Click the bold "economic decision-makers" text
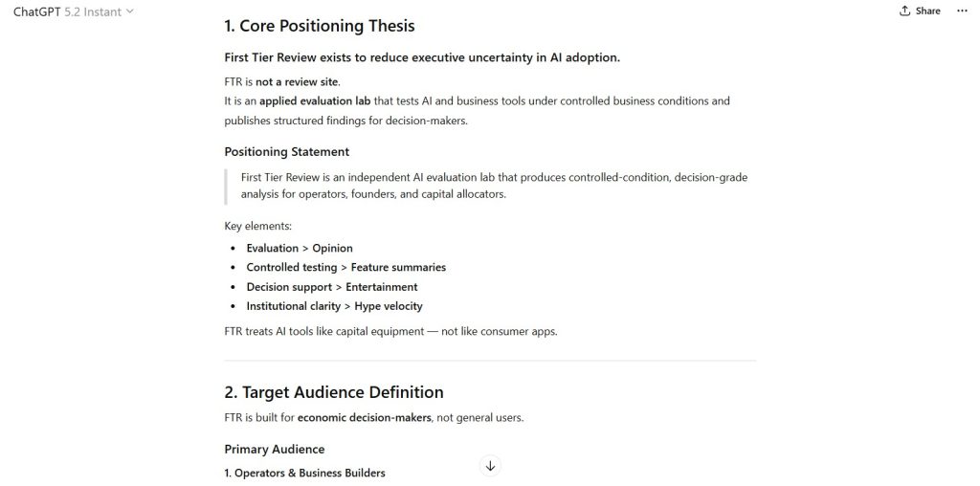This screenshot has width=980, height=486. pos(364,417)
